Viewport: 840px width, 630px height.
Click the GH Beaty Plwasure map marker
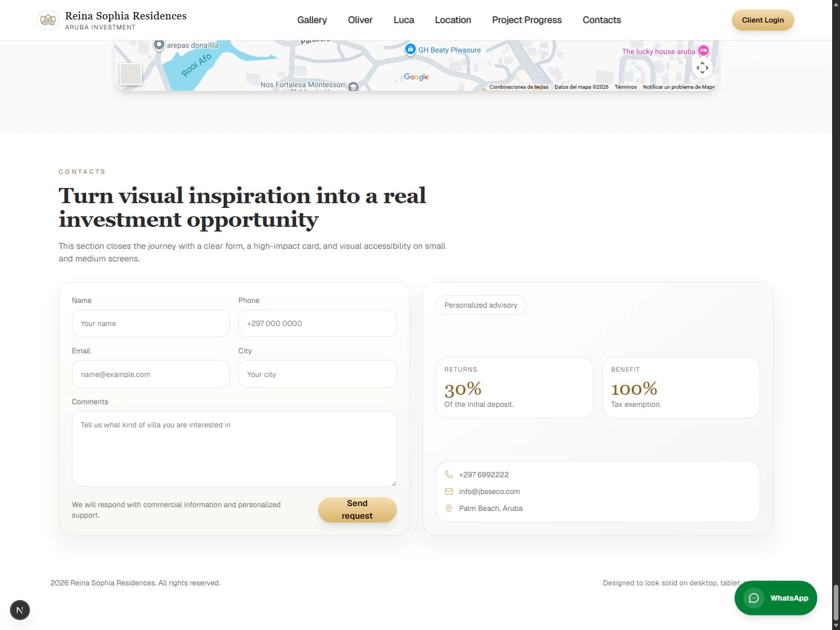(410, 49)
